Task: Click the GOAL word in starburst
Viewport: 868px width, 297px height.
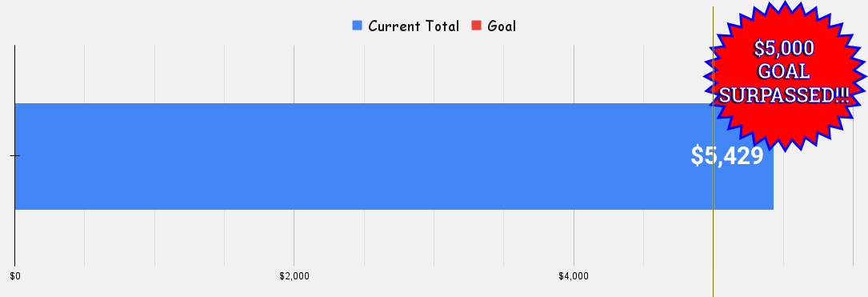Action: (784, 71)
